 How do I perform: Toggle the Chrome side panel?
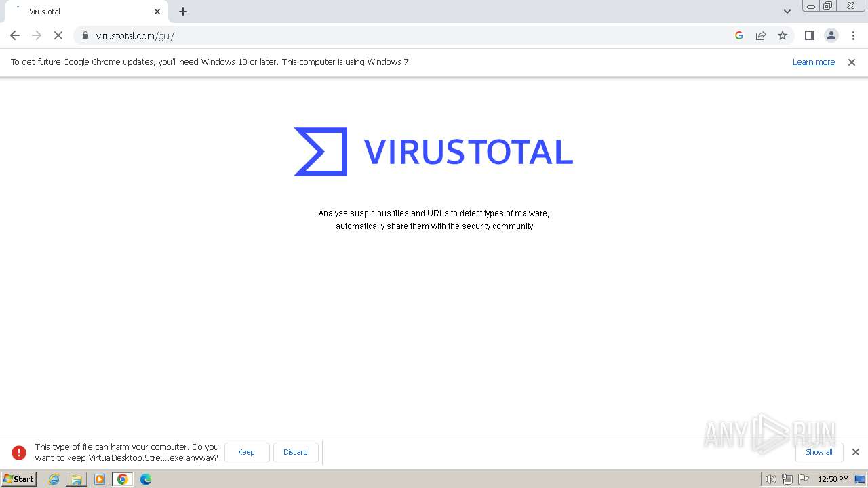click(810, 35)
